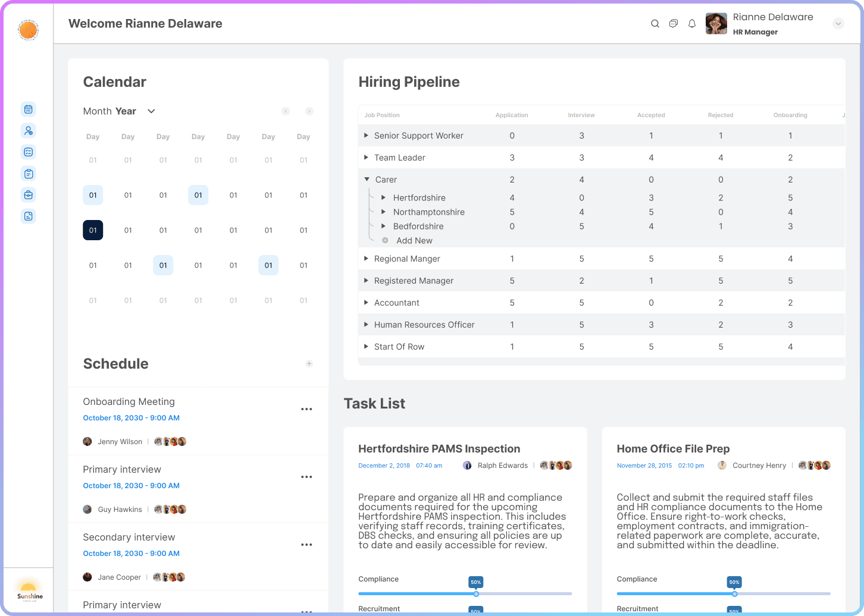The height and width of the screenshot is (616, 864).
Task: Open the chat messages icon
Action: tap(674, 24)
